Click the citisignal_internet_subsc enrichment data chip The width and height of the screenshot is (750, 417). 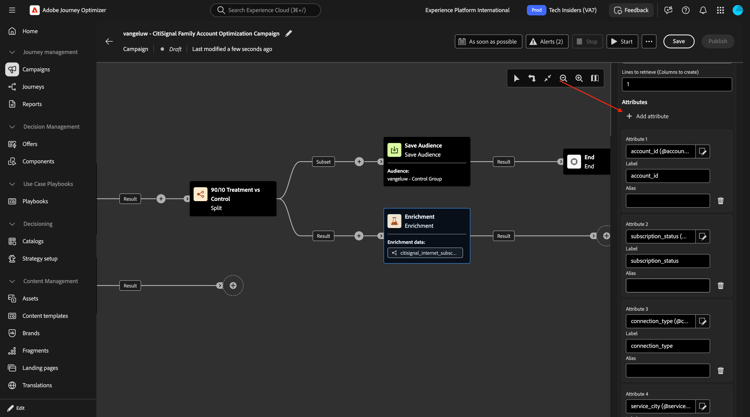coord(425,253)
